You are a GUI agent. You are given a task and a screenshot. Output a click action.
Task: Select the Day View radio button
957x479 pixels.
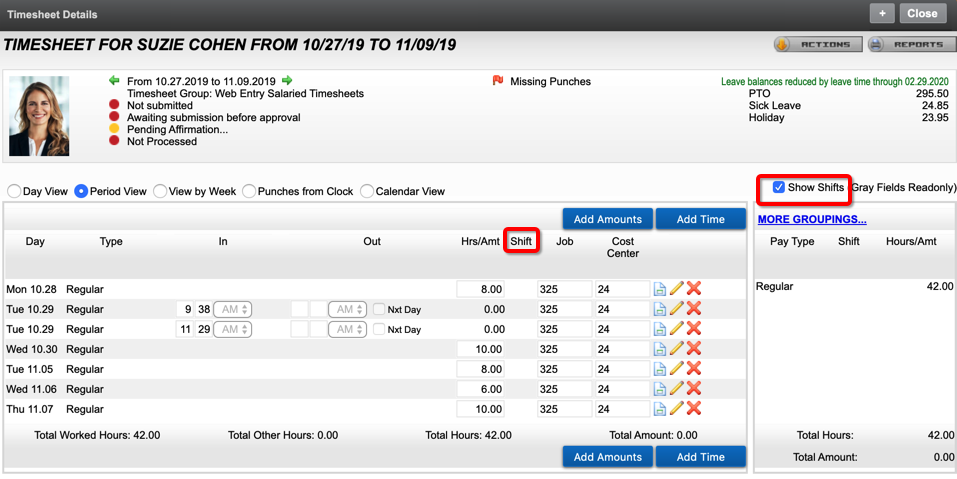pos(14,191)
